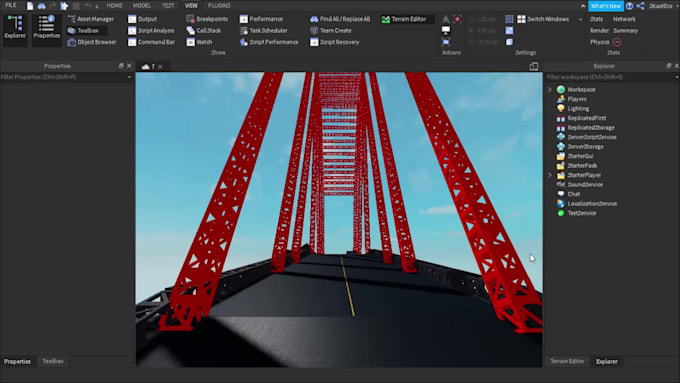Toggle the Stats display
The image size is (680, 383).
click(x=596, y=19)
